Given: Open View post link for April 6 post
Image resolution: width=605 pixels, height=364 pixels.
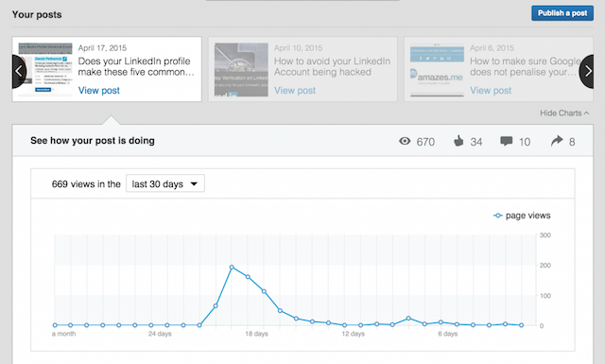Looking at the screenshot, I should point(491,91).
